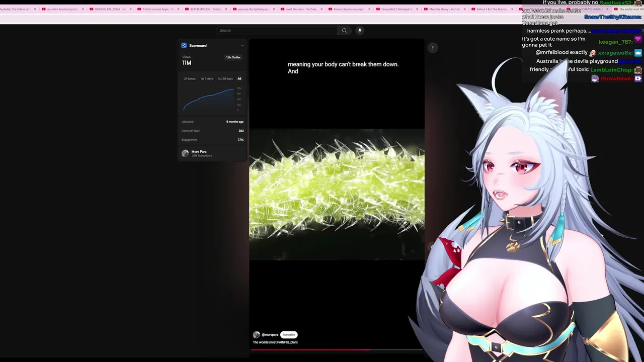Image resolution: width=644 pixels, height=362 pixels.
Task: Click More Parz channel name in Scorecard
Action: click(199, 152)
